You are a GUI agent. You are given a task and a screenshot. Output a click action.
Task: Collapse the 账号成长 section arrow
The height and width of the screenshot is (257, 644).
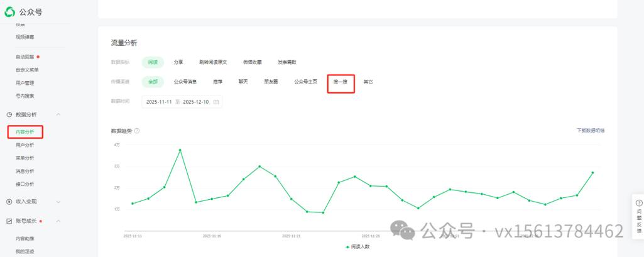pos(58,221)
